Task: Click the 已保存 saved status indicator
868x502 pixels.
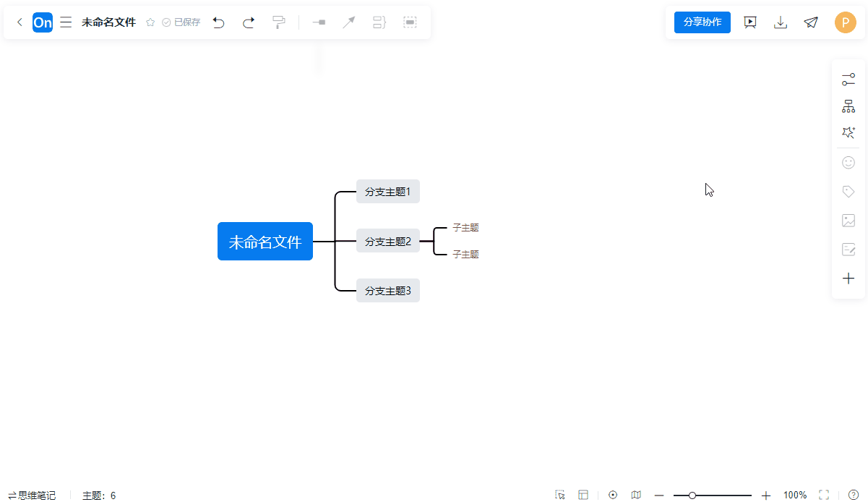Action: pos(181,22)
